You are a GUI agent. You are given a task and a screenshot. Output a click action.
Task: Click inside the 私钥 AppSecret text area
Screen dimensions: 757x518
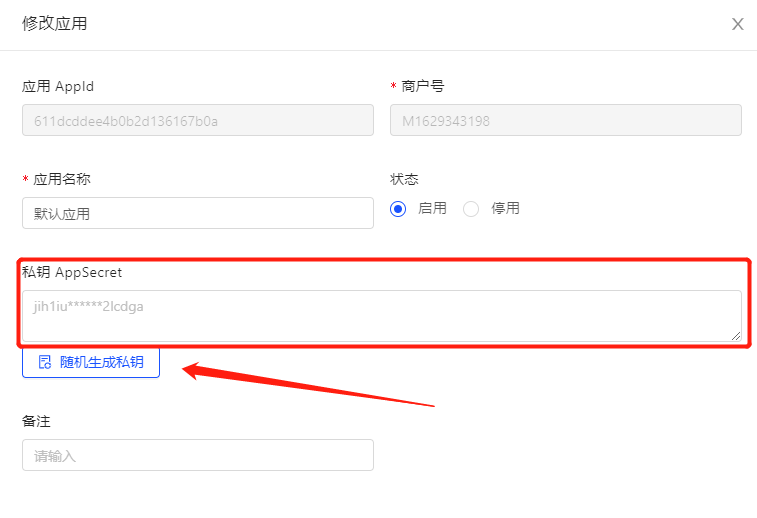380,315
